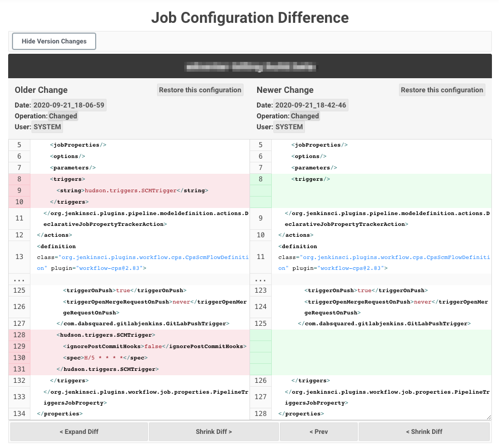Image resolution: width=499 pixels, height=448 pixels.
Task: Click the 'Shrink Diff >' button
Action: (214, 432)
